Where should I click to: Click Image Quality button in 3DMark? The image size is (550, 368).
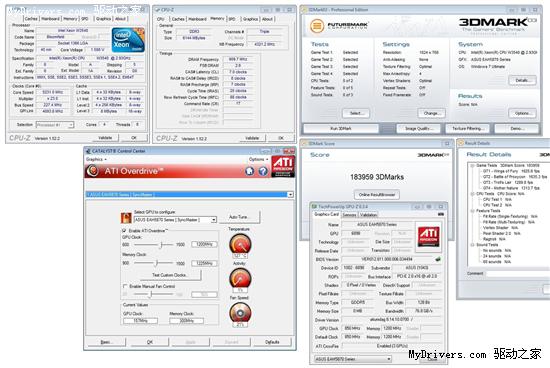[x=418, y=129]
